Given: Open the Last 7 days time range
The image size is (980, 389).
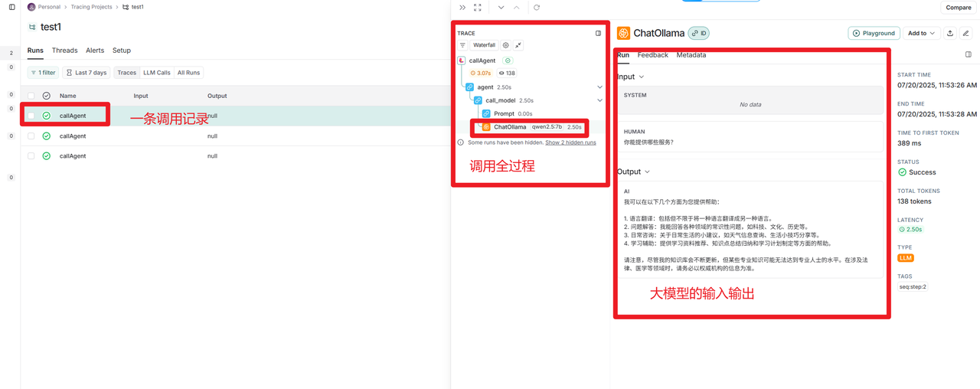Looking at the screenshot, I should pyautogui.click(x=87, y=73).
